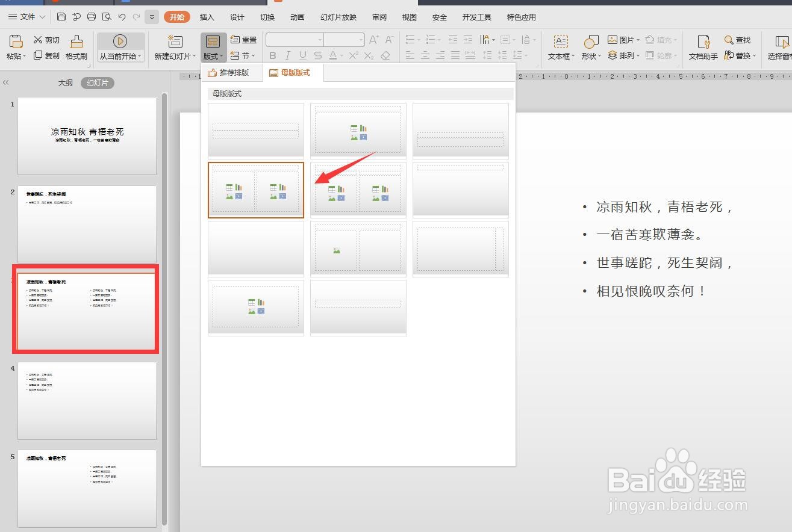Screen dimensions: 792x532
Task: Select the 推荐排版 tab in layout popup
Action: click(x=232, y=73)
